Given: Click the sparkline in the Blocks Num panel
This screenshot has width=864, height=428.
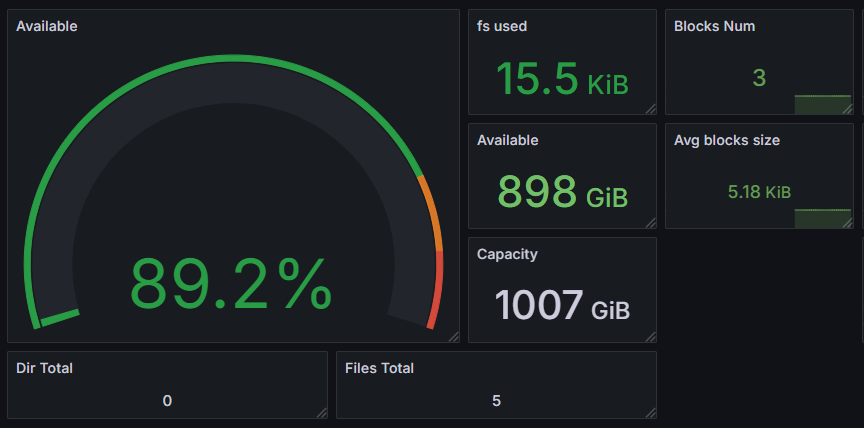Looking at the screenshot, I should pyautogui.click(x=822, y=104).
